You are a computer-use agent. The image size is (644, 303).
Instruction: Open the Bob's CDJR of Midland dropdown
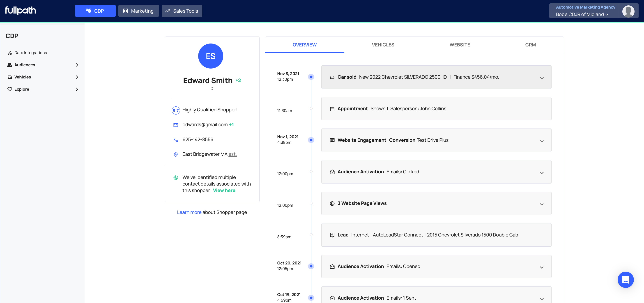pos(582,14)
